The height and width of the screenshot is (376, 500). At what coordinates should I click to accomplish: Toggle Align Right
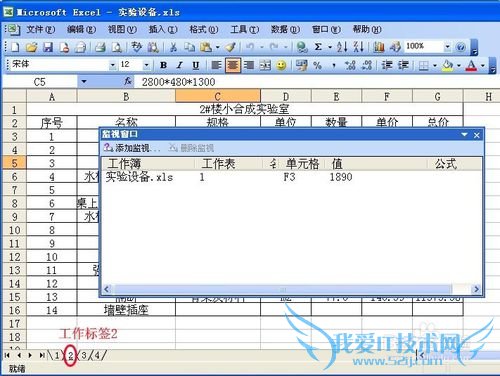(x=249, y=65)
